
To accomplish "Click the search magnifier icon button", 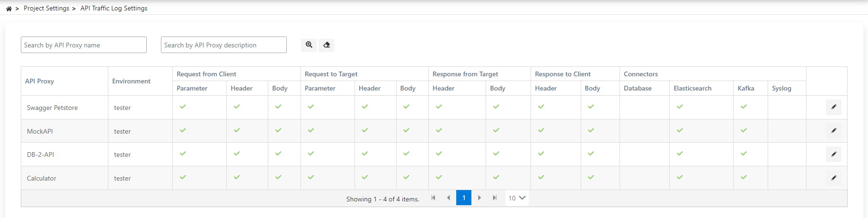I will pos(309,45).
